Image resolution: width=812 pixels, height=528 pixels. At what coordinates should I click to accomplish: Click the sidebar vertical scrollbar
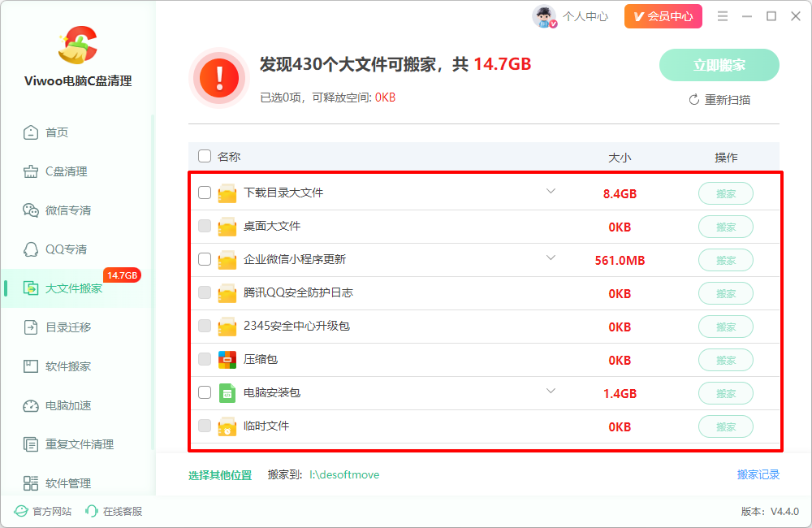tap(153, 283)
